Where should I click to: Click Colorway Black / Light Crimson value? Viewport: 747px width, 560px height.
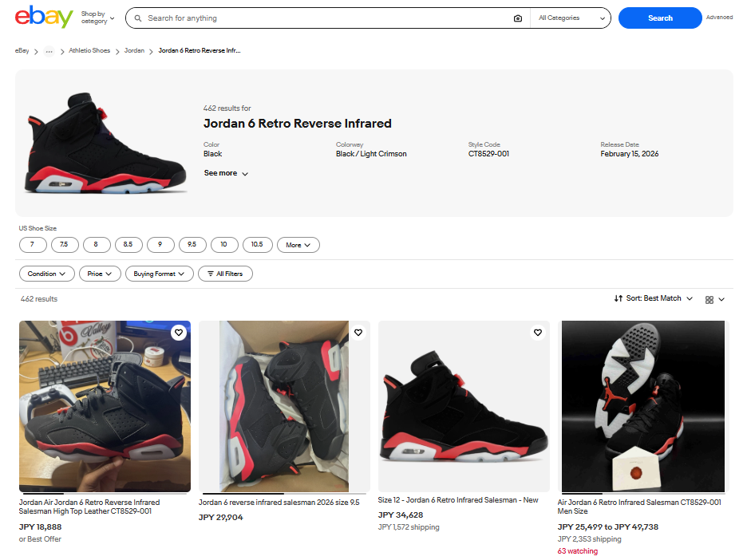click(x=371, y=154)
